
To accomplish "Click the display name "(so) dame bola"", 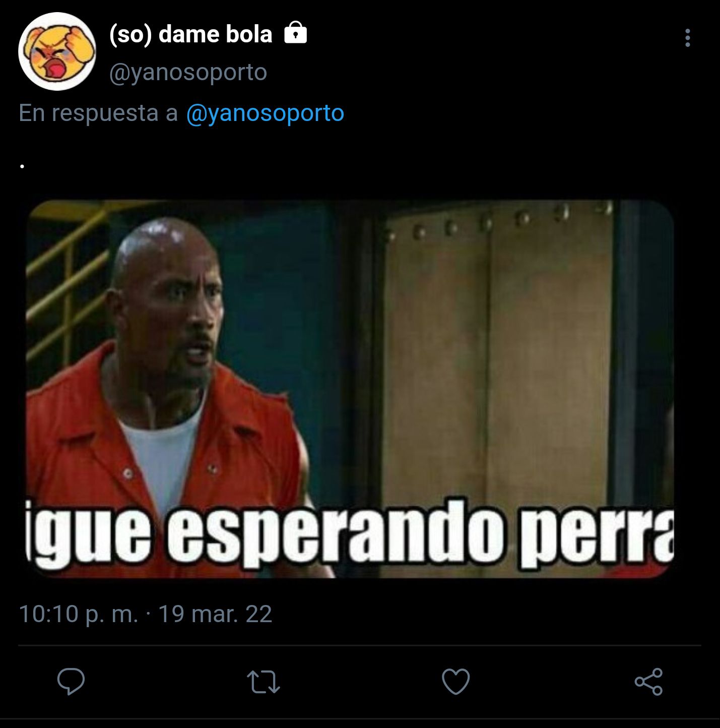I will pyautogui.click(x=190, y=34).
